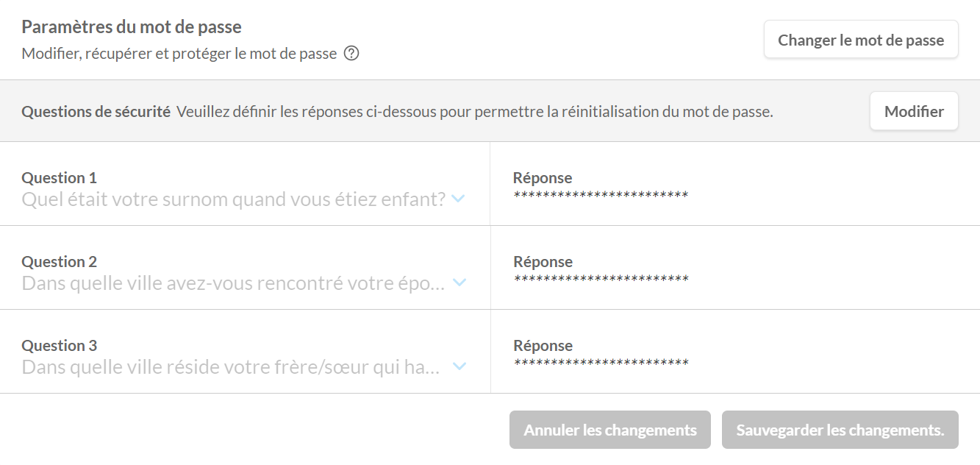The image size is (980, 465).
Task: Click Sauvegarder les changements button
Action: (840, 430)
